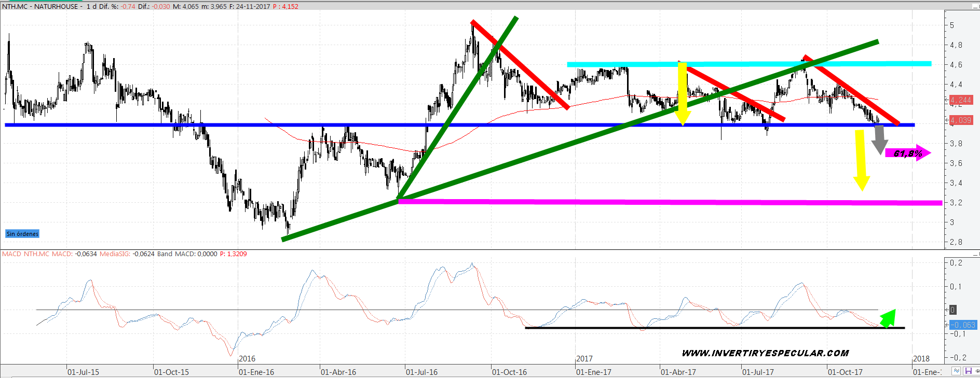Minimize the MACD indicator panel
The width and height of the screenshot is (980, 378).
click(975, 254)
